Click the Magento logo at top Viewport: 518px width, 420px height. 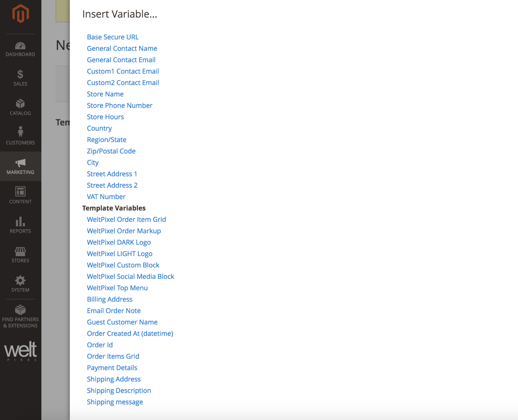20,13
